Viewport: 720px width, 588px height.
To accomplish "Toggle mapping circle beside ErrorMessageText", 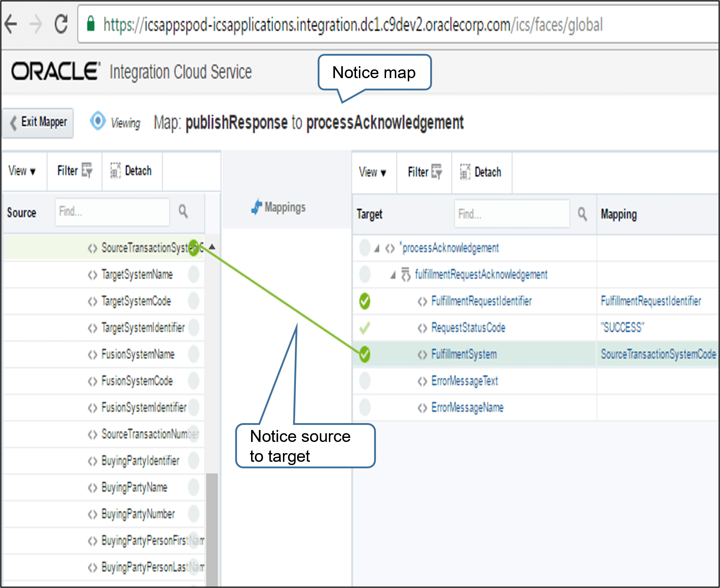I will (365, 381).
